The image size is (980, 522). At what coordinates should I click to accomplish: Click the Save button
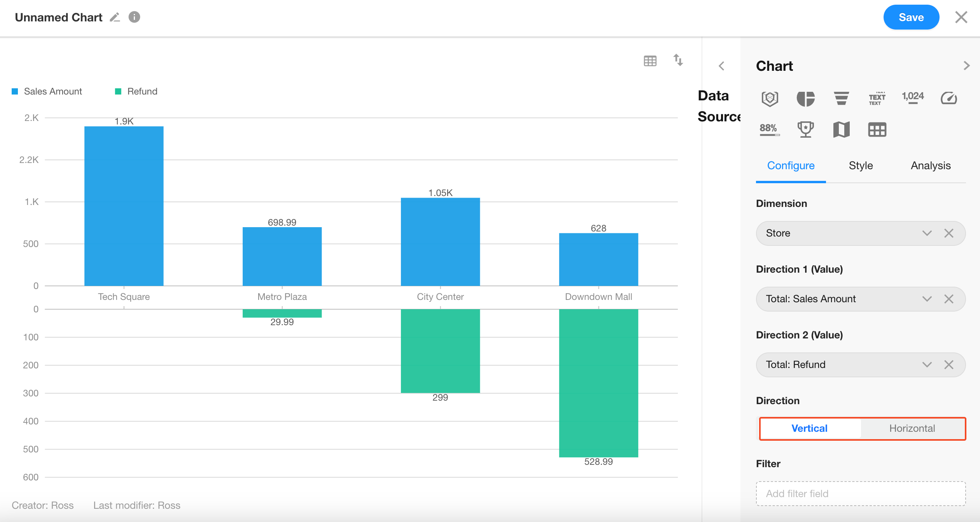911,17
